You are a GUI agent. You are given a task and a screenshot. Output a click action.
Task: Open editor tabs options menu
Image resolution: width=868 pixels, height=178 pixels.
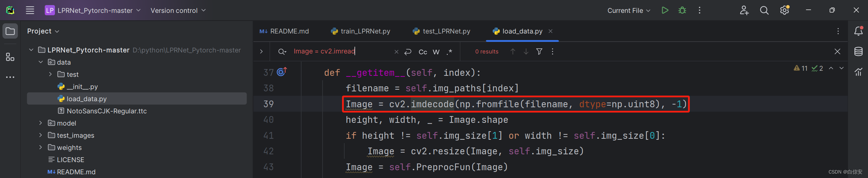tap(838, 31)
